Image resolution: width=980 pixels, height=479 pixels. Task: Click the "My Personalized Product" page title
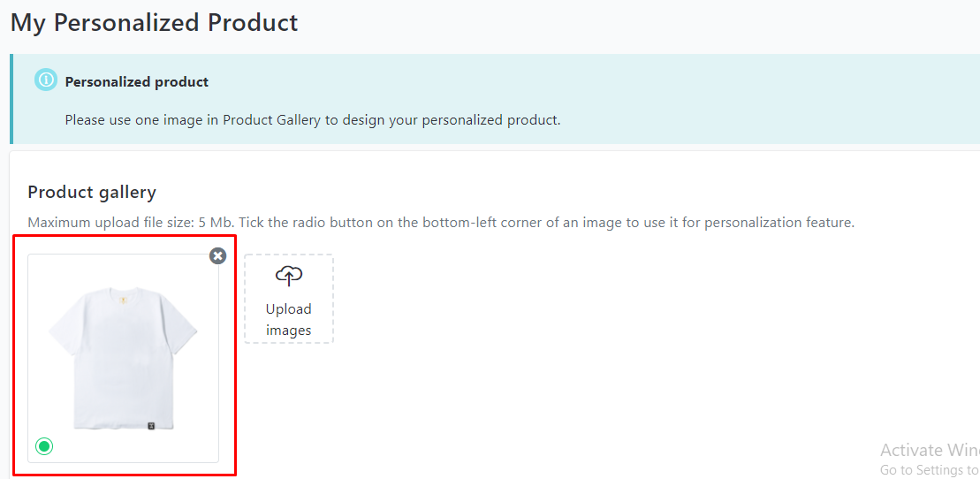coord(155,23)
